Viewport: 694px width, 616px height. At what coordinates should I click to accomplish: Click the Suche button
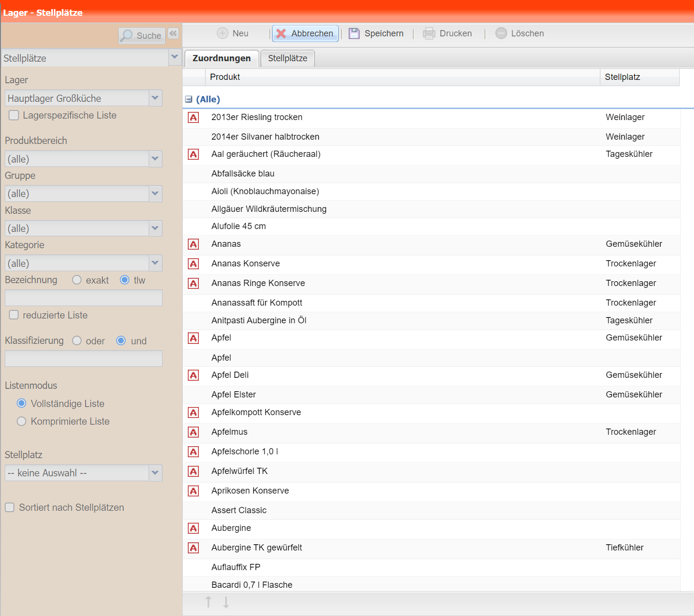[x=142, y=35]
